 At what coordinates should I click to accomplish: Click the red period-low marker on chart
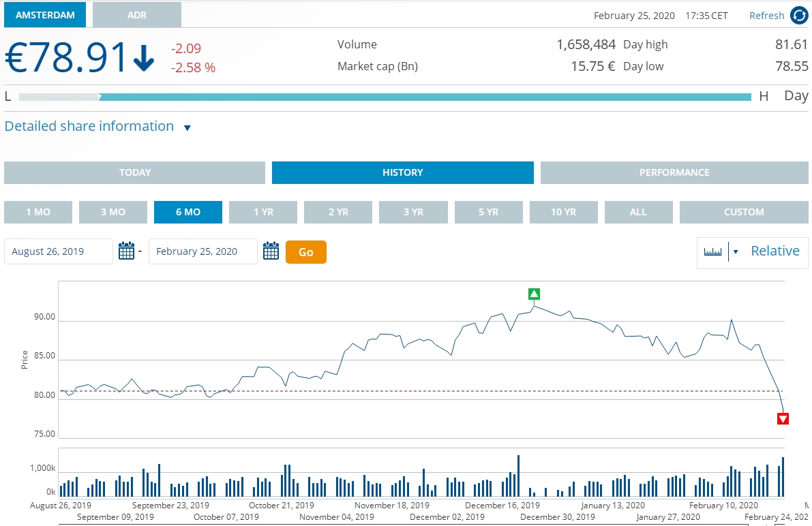coord(783,418)
